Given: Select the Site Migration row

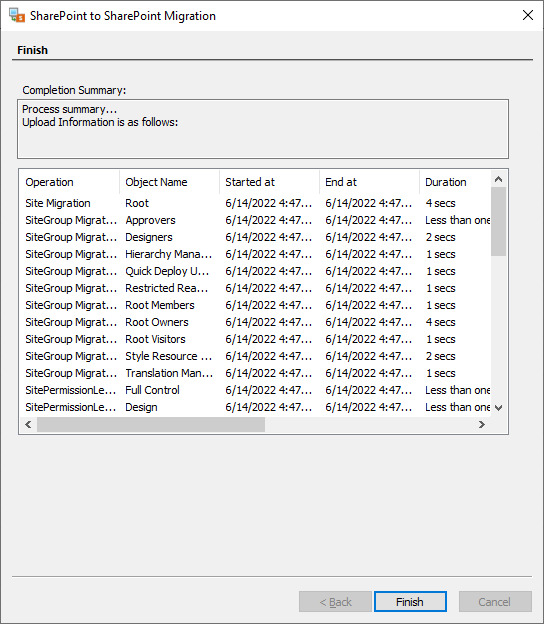Looking at the screenshot, I should point(255,203).
